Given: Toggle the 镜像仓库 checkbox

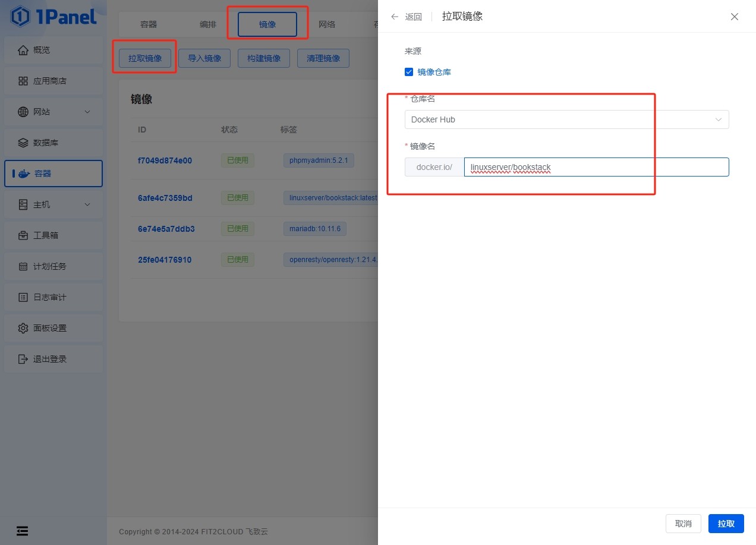Looking at the screenshot, I should click(409, 72).
